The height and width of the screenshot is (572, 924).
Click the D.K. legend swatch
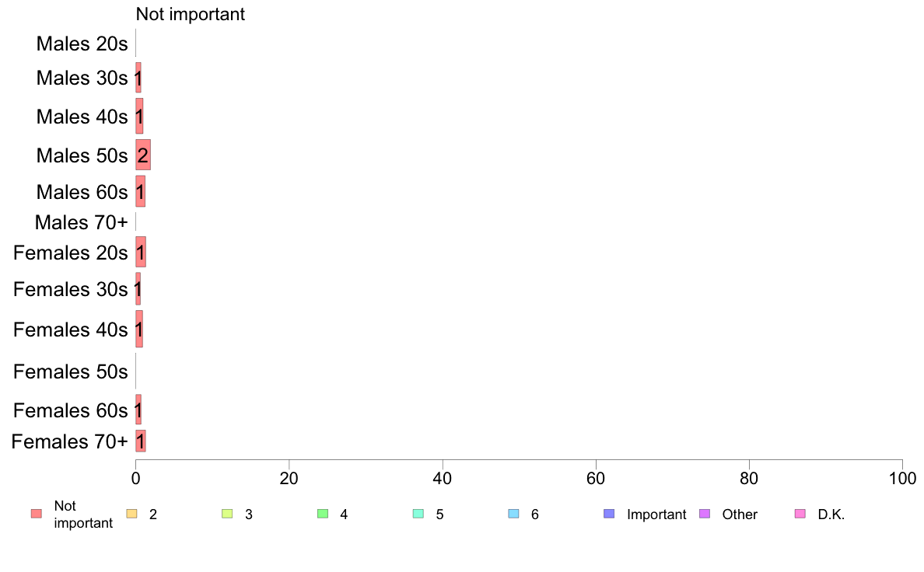tap(800, 514)
